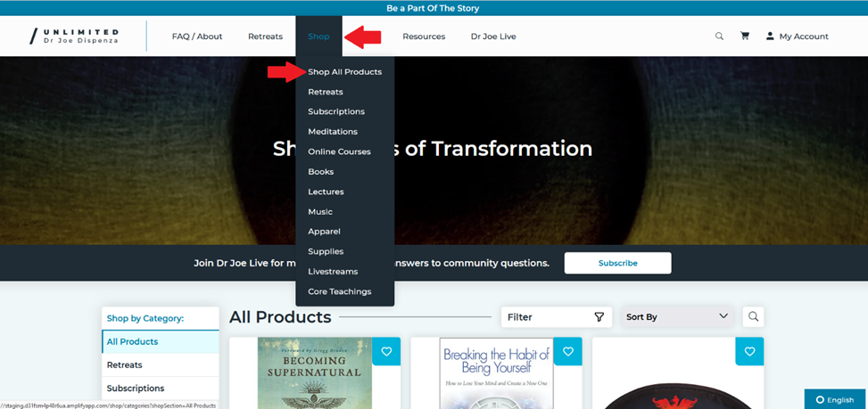The width and height of the screenshot is (868, 409).
Task: Select Supplies from the Shop dropdown
Action: (326, 251)
